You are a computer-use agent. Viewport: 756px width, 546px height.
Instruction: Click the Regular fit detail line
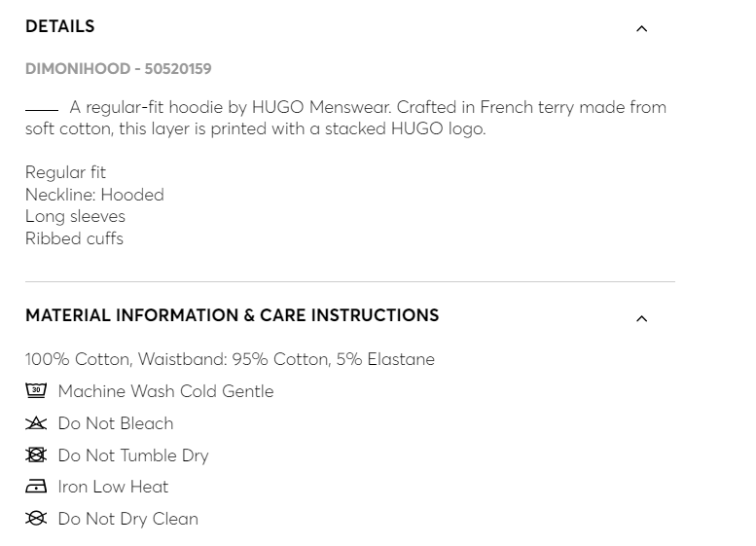tap(65, 172)
